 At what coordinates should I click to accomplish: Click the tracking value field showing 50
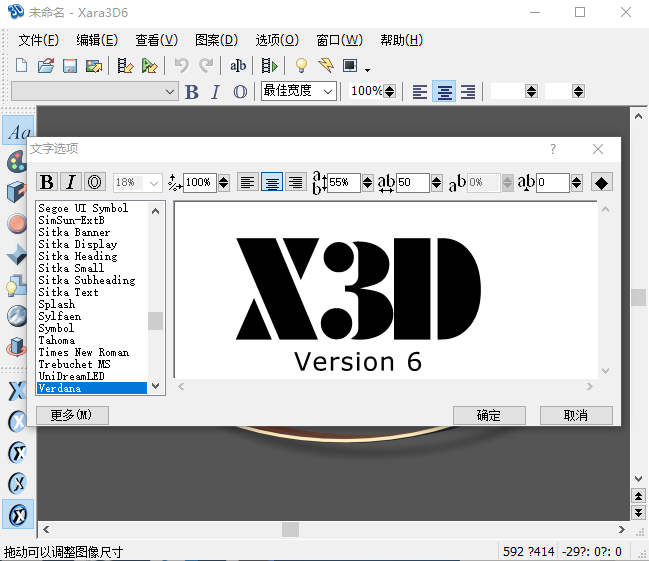[x=413, y=183]
